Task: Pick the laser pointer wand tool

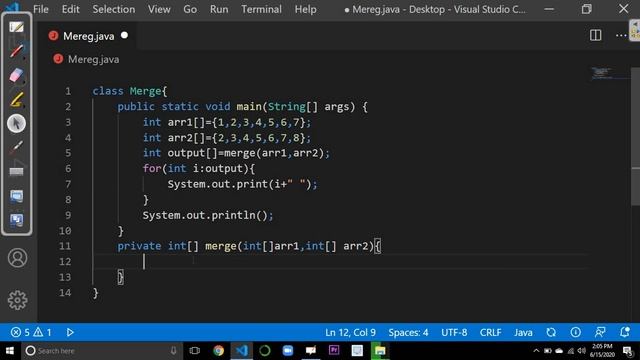Action: coord(16,147)
